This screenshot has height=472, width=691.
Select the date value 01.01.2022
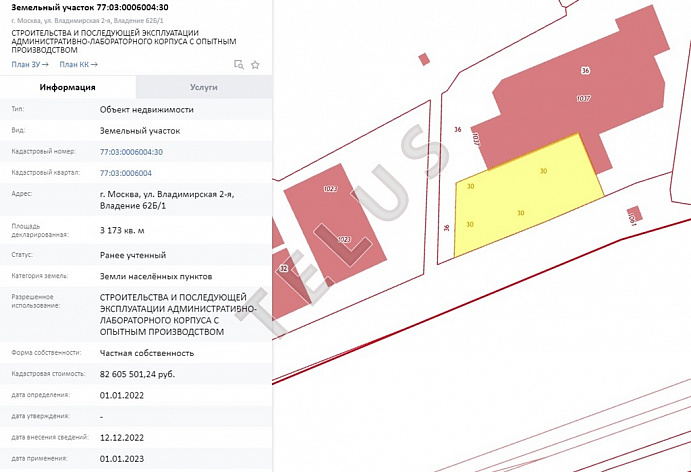click(x=122, y=395)
